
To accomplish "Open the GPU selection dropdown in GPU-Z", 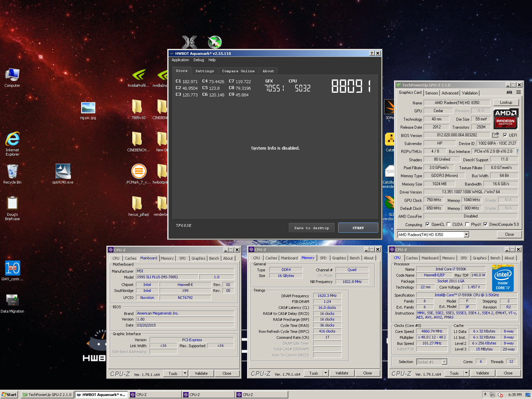I will [466, 234].
